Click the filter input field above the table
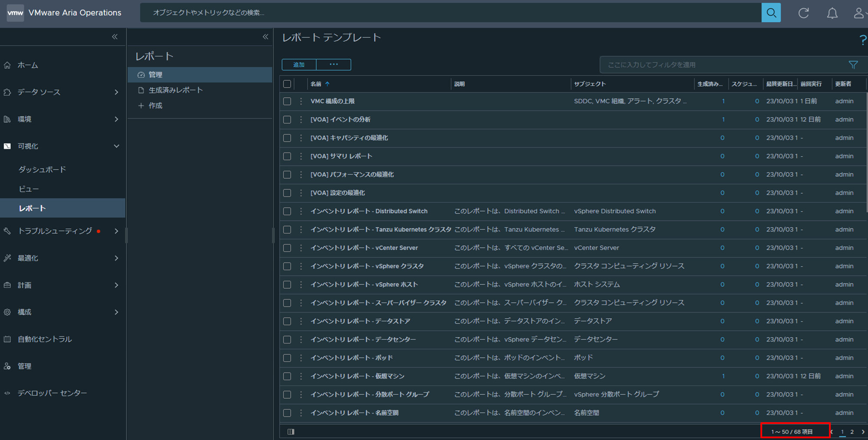 point(720,64)
